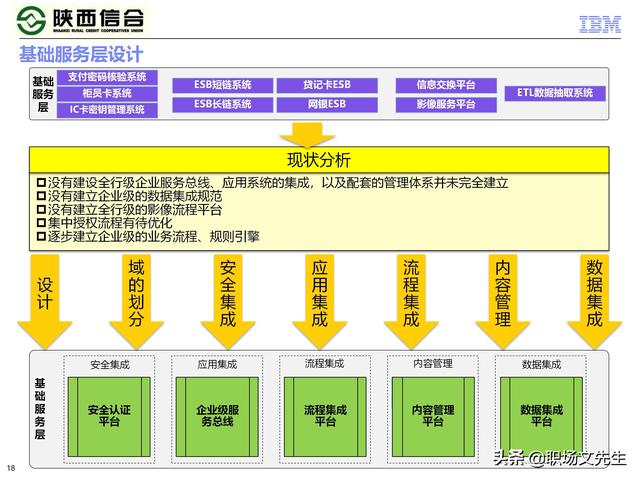Click the 基础服务层 label in the top panel

[x=43, y=94]
